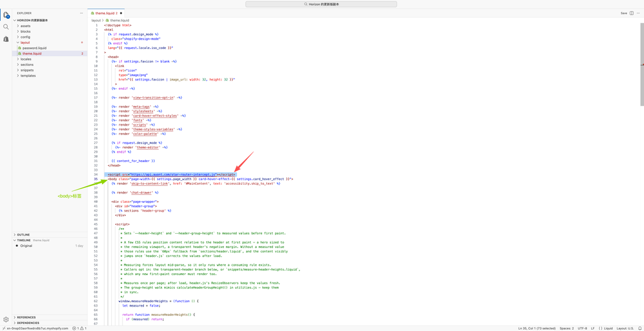
Task: Select theme.liquid in the file tree
Action: coord(32,53)
